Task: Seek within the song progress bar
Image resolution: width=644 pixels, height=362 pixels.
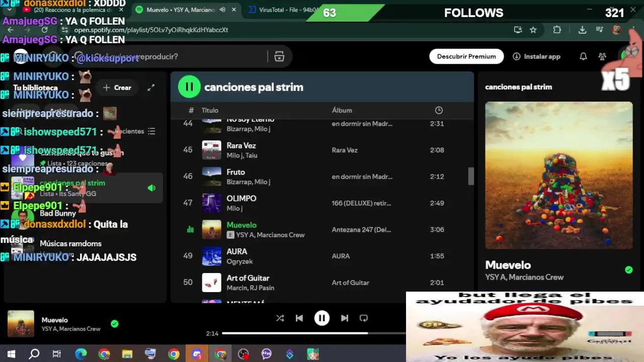Action: click(314, 333)
